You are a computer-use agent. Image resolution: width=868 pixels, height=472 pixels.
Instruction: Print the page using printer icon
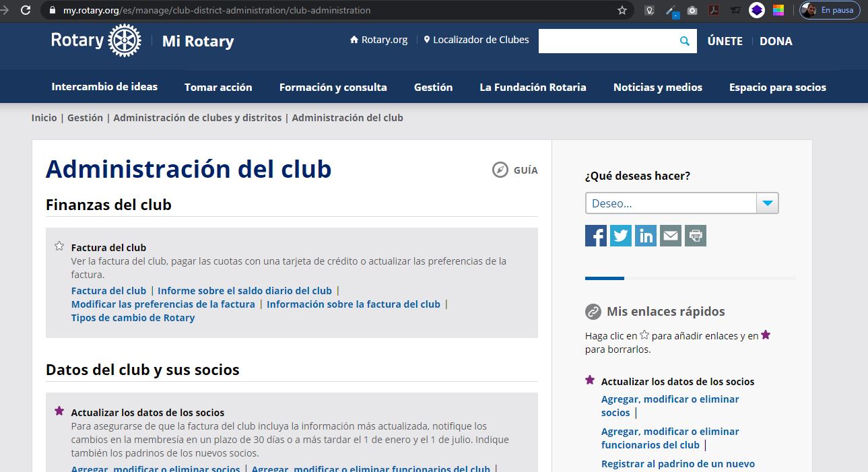696,236
